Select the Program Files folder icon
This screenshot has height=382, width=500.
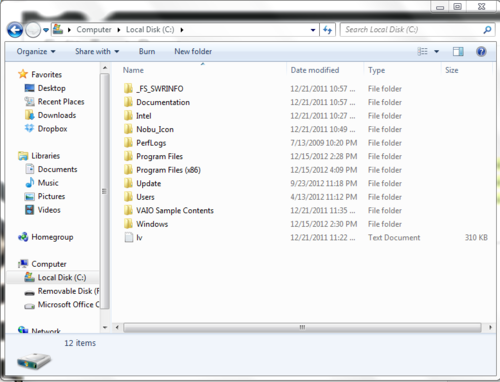pos(128,156)
